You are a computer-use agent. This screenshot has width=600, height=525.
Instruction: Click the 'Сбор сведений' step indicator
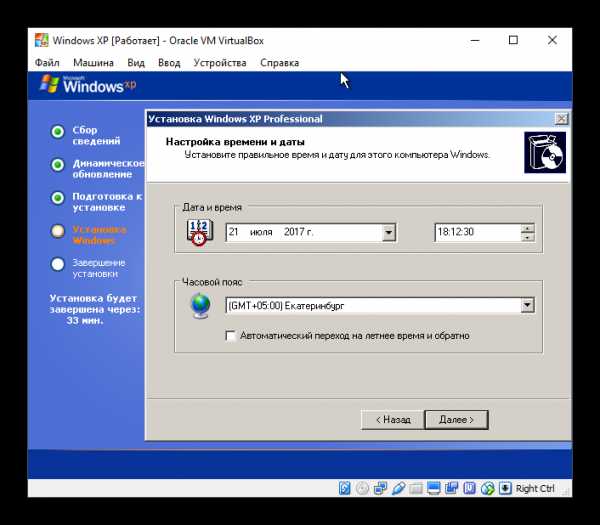(x=58, y=131)
